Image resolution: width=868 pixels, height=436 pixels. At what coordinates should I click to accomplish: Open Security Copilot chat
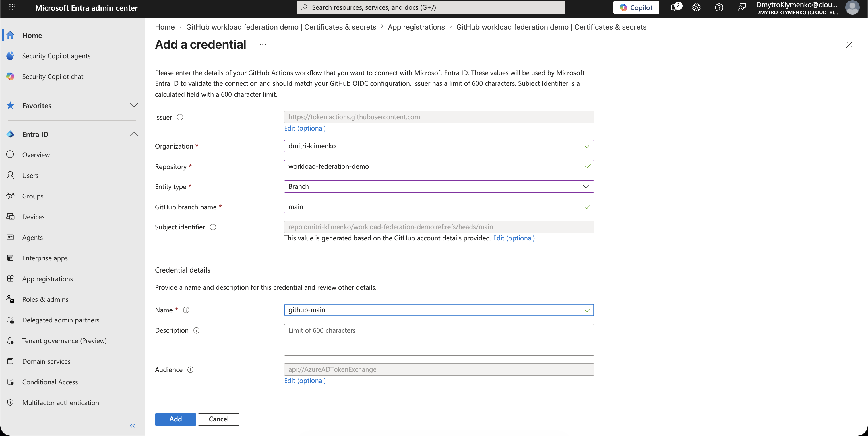tap(53, 76)
